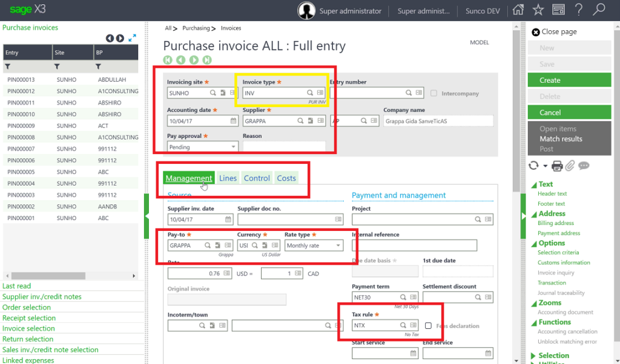This screenshot has height=364, width=620.
Task: Open Billing address link
Action: [x=556, y=223]
